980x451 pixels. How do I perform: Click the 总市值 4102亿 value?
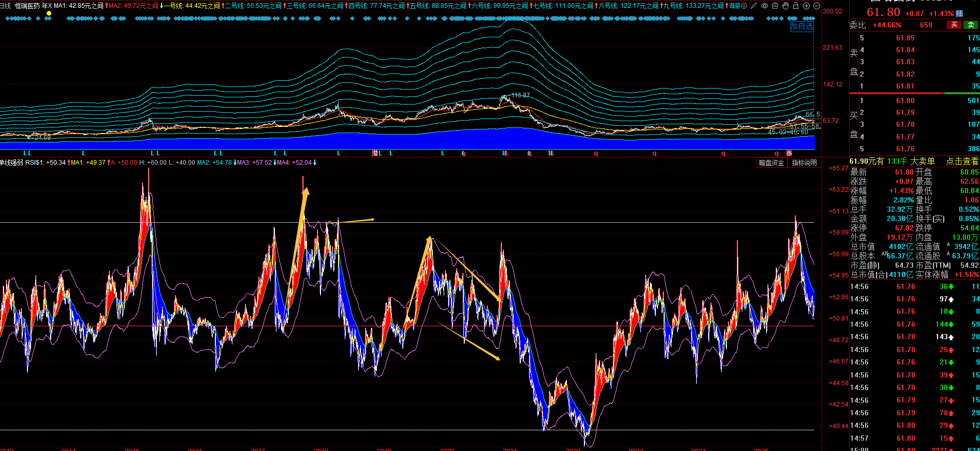(901, 247)
